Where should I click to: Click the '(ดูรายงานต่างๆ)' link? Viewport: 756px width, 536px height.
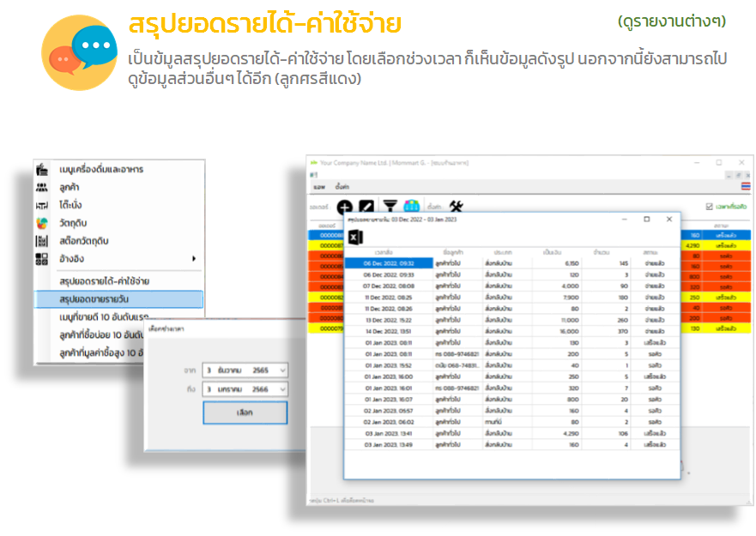pos(671,21)
